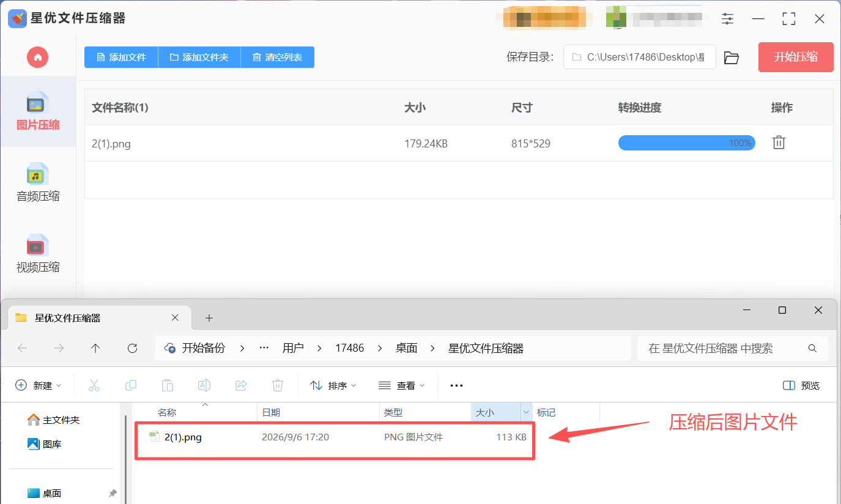The image size is (841, 504).
Task: Expand hidden breadcrumb ellipsis in address bar
Action: click(264, 348)
